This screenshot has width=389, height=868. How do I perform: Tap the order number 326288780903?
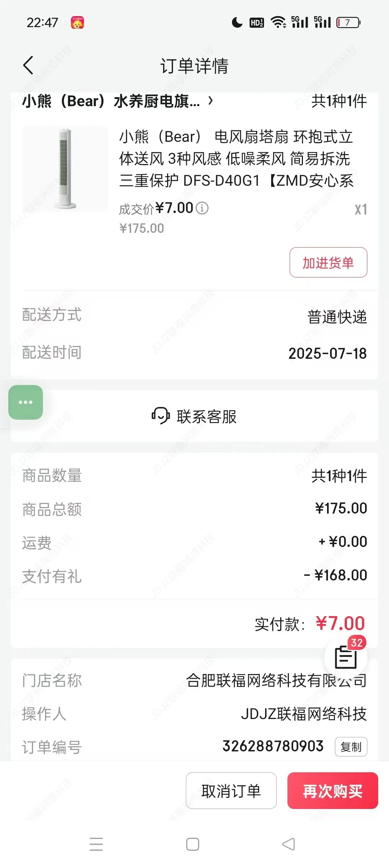pos(273,746)
